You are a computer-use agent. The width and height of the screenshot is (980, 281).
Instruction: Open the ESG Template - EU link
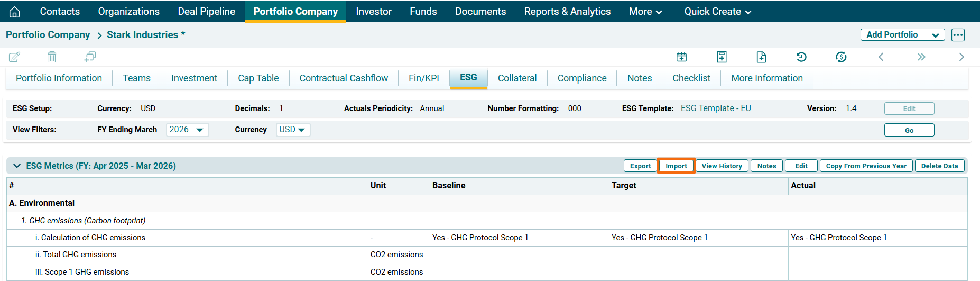coord(716,108)
